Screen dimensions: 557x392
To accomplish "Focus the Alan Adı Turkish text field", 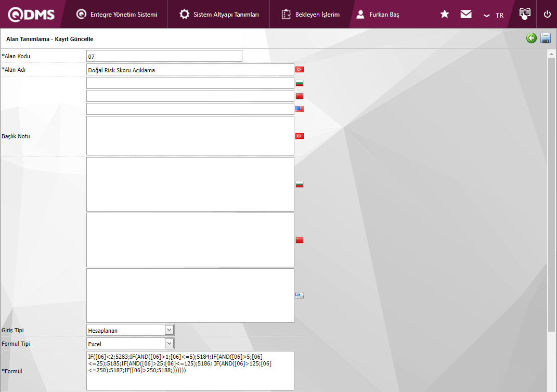I will click(x=190, y=70).
